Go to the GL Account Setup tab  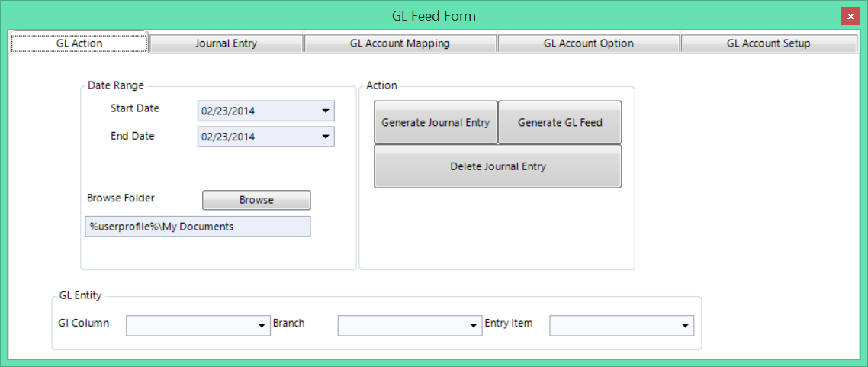[x=768, y=43]
